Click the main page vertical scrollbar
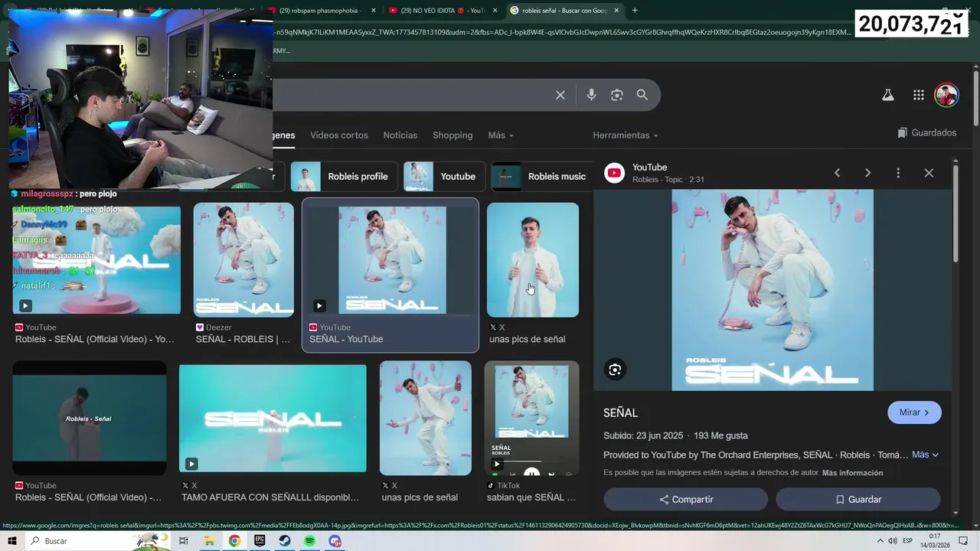 (976, 99)
